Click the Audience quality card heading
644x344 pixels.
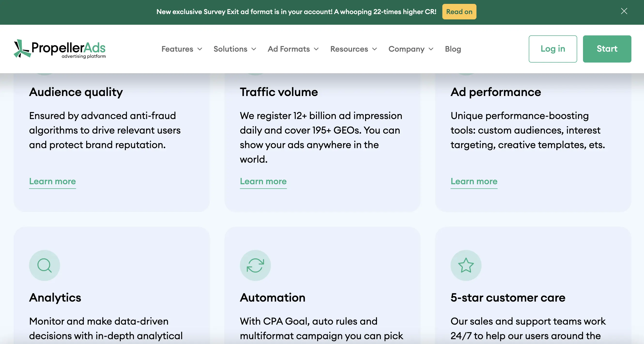pyautogui.click(x=76, y=92)
